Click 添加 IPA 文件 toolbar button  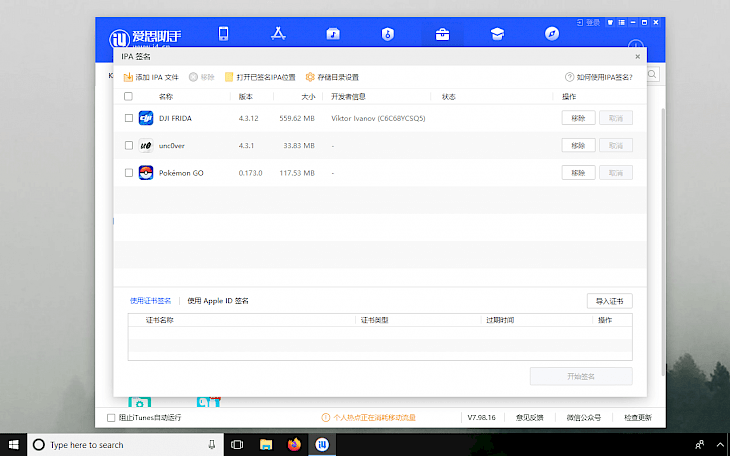pos(151,77)
